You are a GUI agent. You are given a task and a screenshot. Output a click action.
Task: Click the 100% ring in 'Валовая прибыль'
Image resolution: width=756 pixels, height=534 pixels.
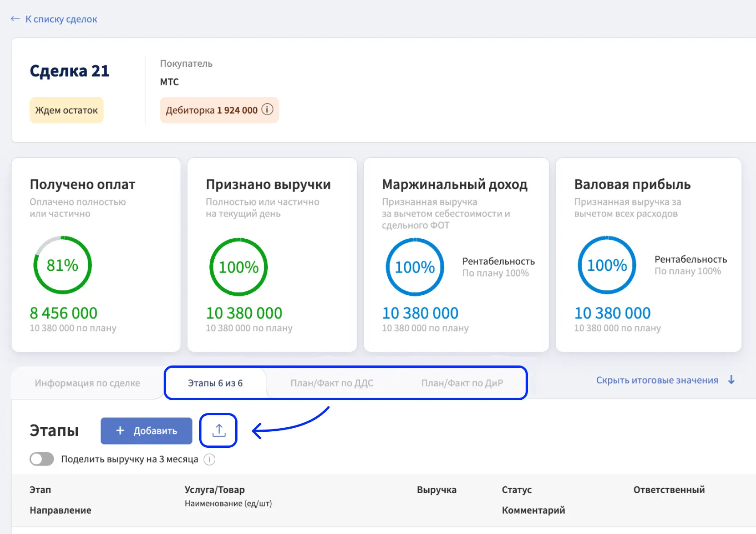[607, 265]
